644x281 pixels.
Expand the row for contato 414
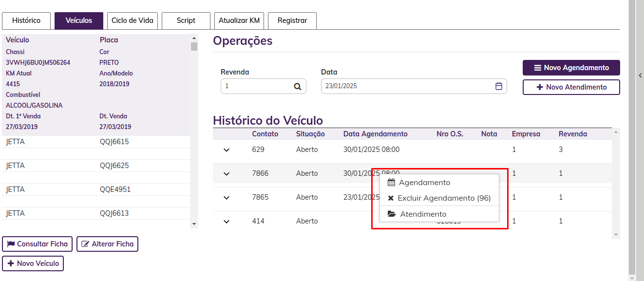[x=227, y=222]
